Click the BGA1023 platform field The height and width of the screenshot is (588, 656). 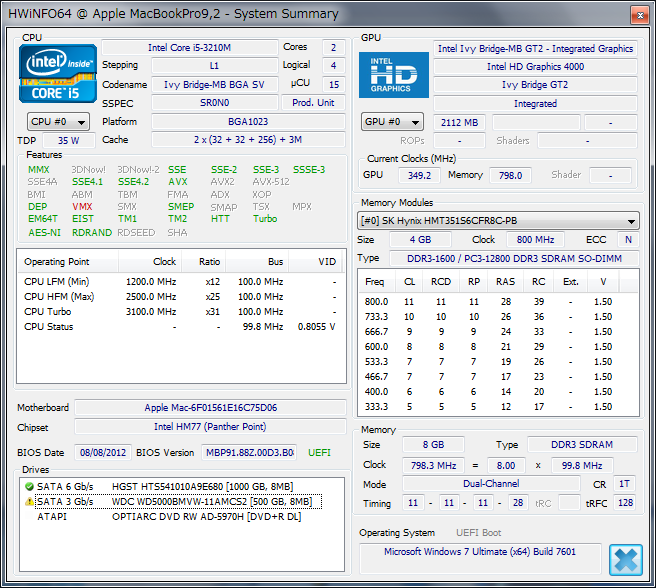(248, 122)
